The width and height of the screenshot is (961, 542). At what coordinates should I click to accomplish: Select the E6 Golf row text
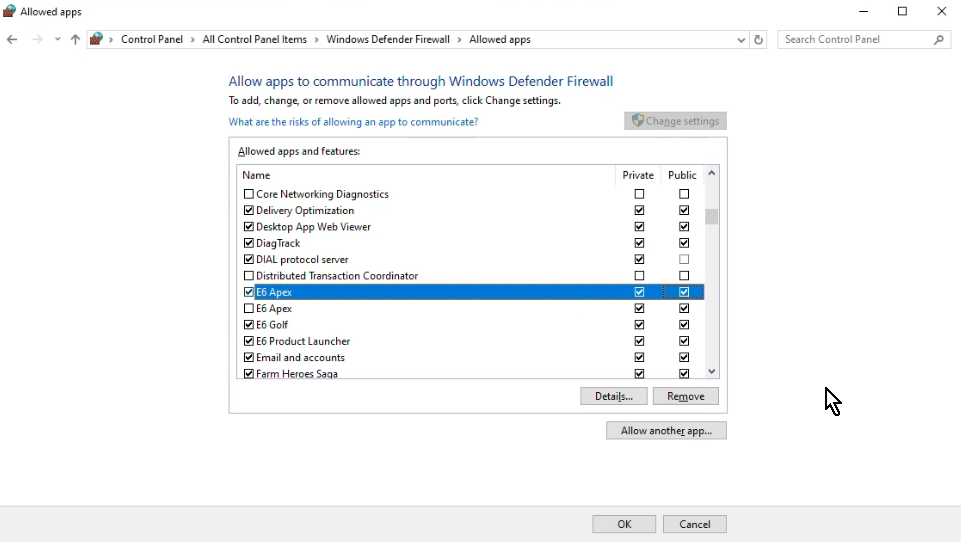[272, 325]
